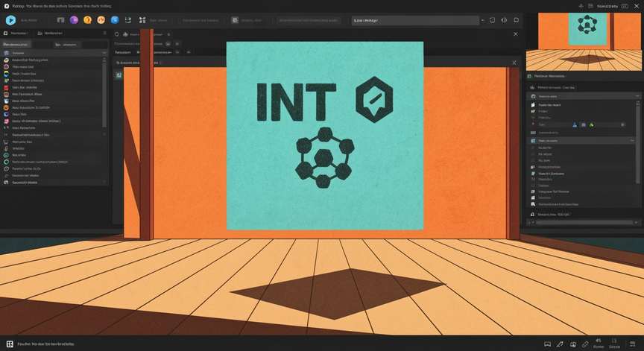This screenshot has height=351, width=644.
Task: Open the ellipsis menu on the first right-panel section header
Action: click(637, 96)
